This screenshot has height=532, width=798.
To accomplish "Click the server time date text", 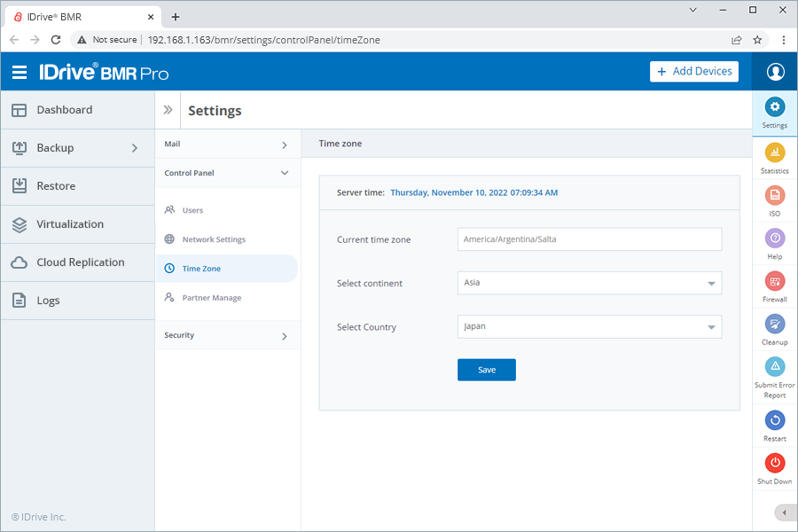I will (473, 193).
